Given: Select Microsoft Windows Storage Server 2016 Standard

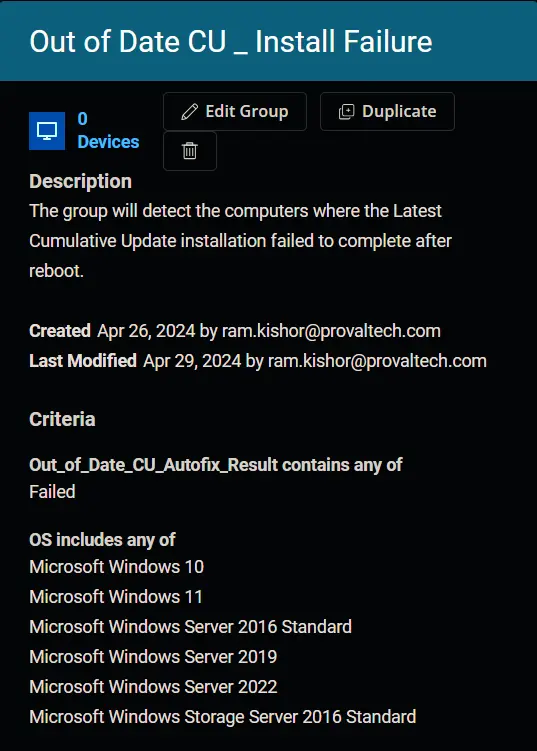Looking at the screenshot, I should point(223,717).
